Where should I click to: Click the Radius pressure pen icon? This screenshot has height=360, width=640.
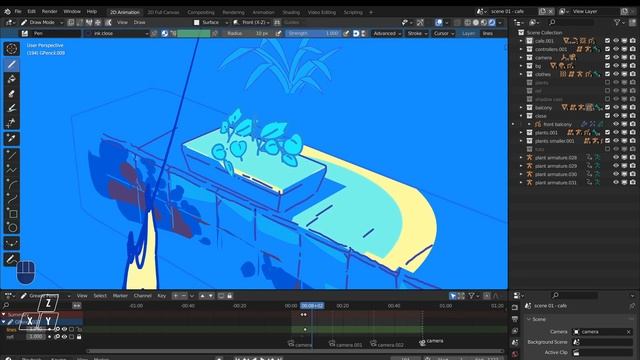point(278,33)
